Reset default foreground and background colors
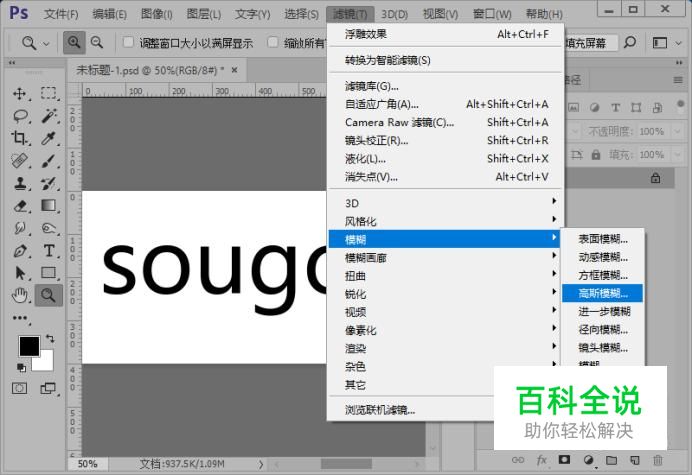Viewport: 692px width, 475px height. pyautogui.click(x=21, y=367)
